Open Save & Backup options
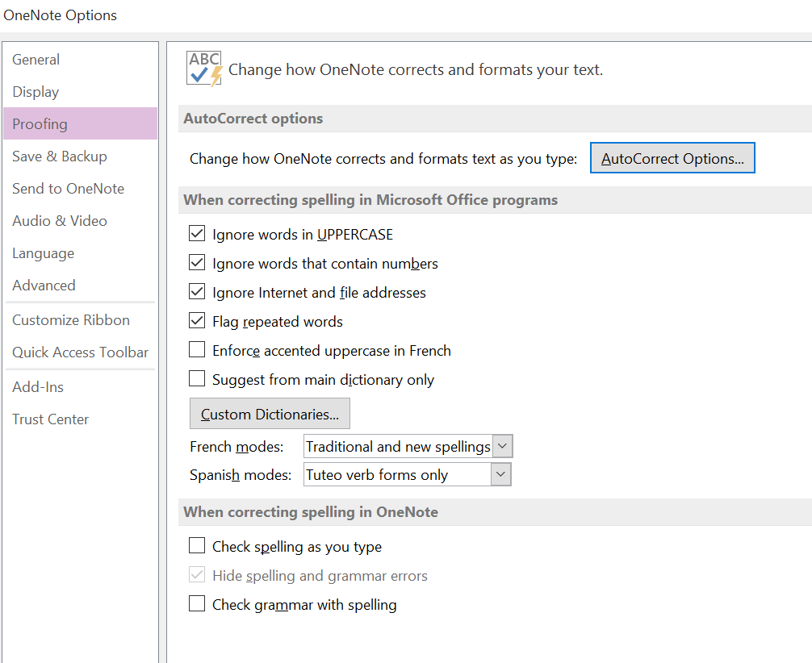The width and height of the screenshot is (812, 663). coord(80,156)
